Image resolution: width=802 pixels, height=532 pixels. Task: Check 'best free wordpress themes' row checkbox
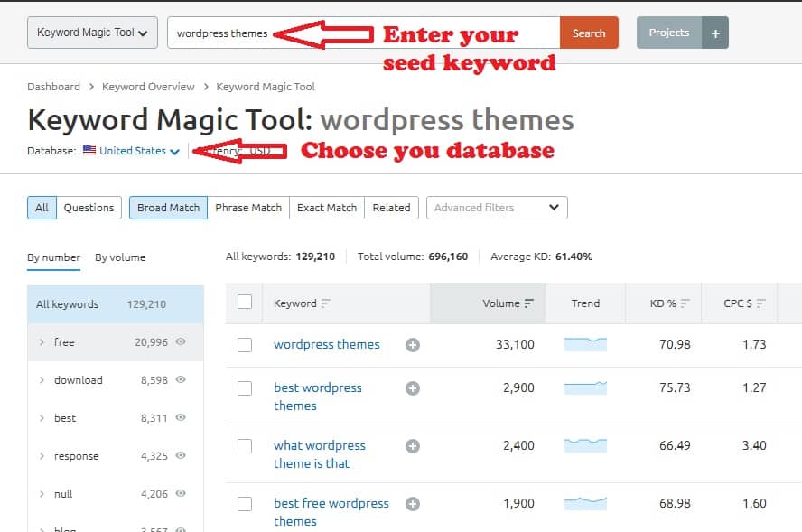click(245, 504)
